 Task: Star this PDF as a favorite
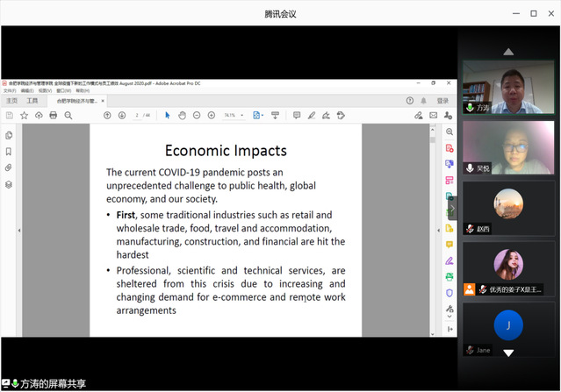tap(25, 115)
